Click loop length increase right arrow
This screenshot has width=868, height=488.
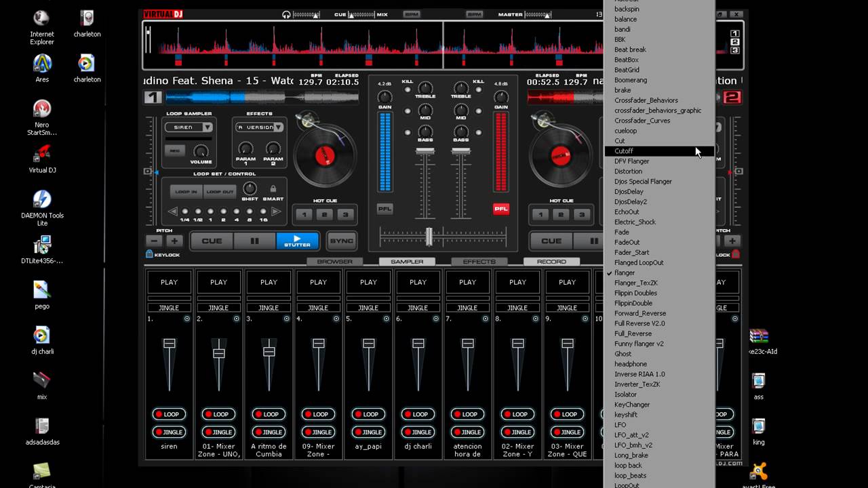pyautogui.click(x=277, y=211)
